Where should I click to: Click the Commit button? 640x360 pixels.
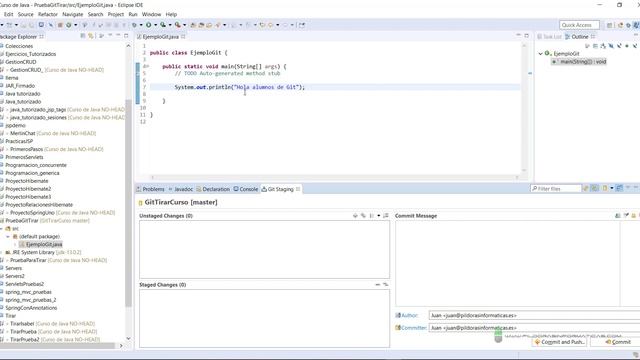[618, 342]
